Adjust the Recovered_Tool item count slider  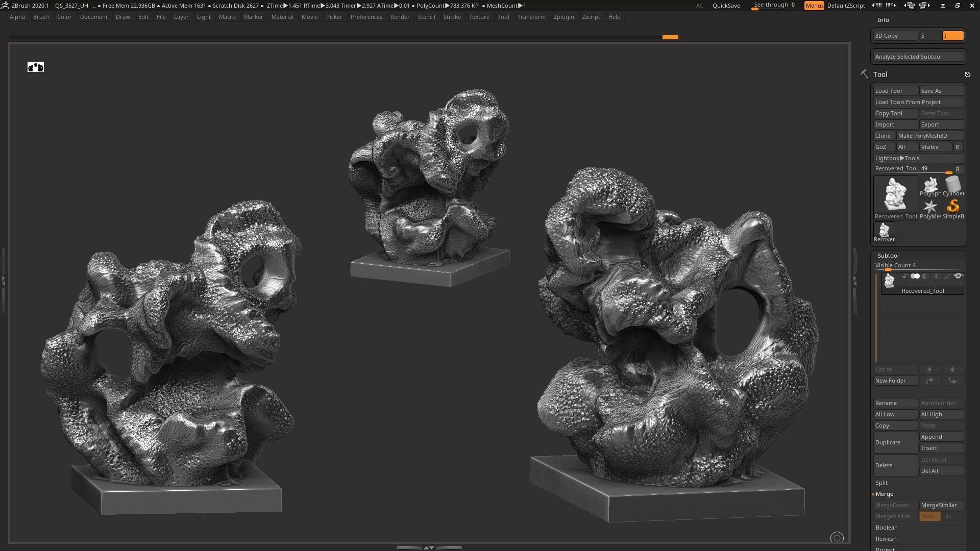coord(913,169)
